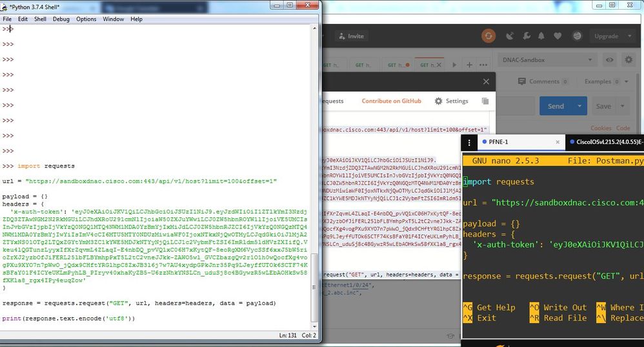
Task: Open the Comments section in Postman
Action: [x=543, y=81]
